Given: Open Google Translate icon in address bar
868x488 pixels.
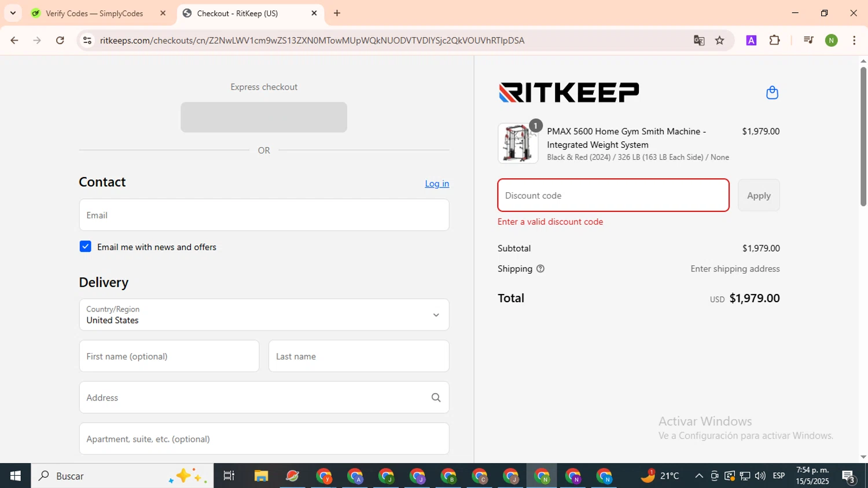Looking at the screenshot, I should (699, 40).
